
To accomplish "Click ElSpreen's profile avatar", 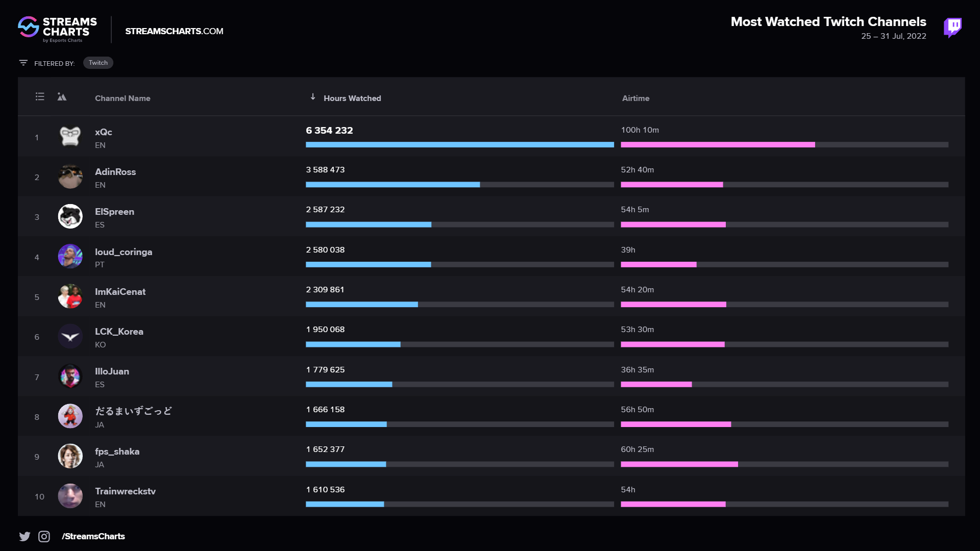I will click(x=70, y=217).
